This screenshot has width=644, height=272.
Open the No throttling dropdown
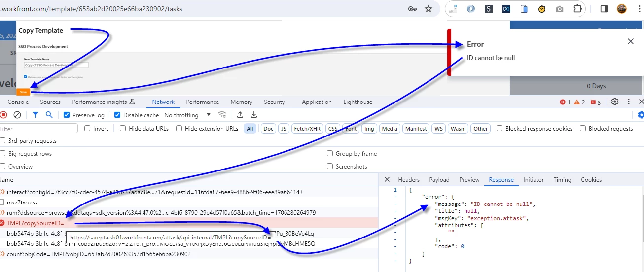(x=187, y=115)
